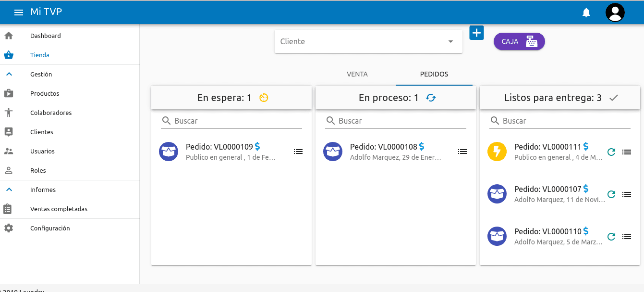Click refresh icon on order VL0000110
The height and width of the screenshot is (292, 644).
pos(611,237)
